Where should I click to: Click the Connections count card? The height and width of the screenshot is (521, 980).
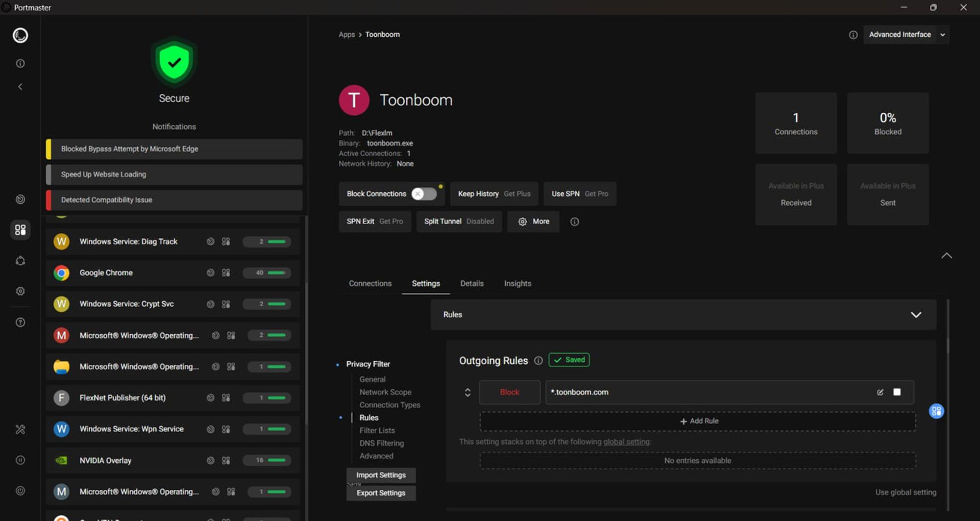pos(796,123)
